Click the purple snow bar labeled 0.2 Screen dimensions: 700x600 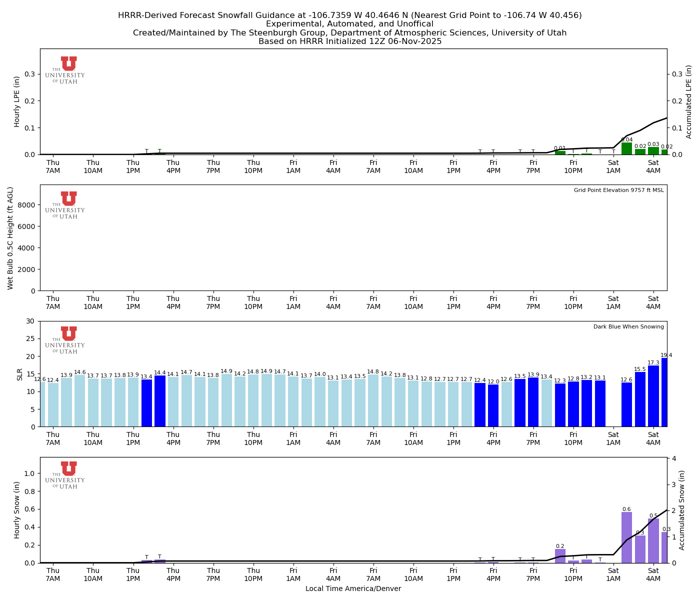(560, 556)
